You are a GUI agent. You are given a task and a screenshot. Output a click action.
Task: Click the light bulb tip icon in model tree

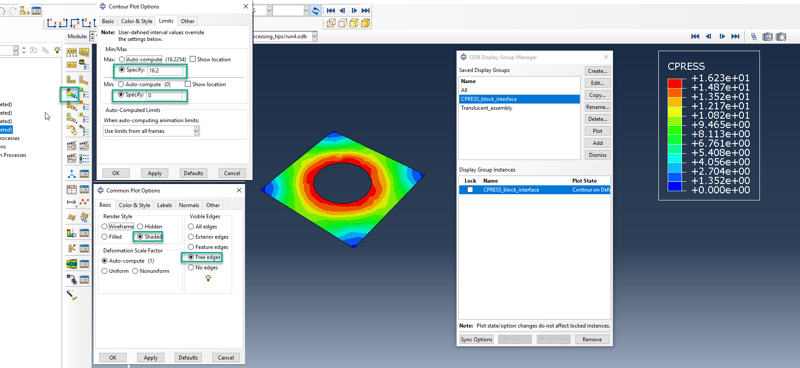tap(57, 50)
